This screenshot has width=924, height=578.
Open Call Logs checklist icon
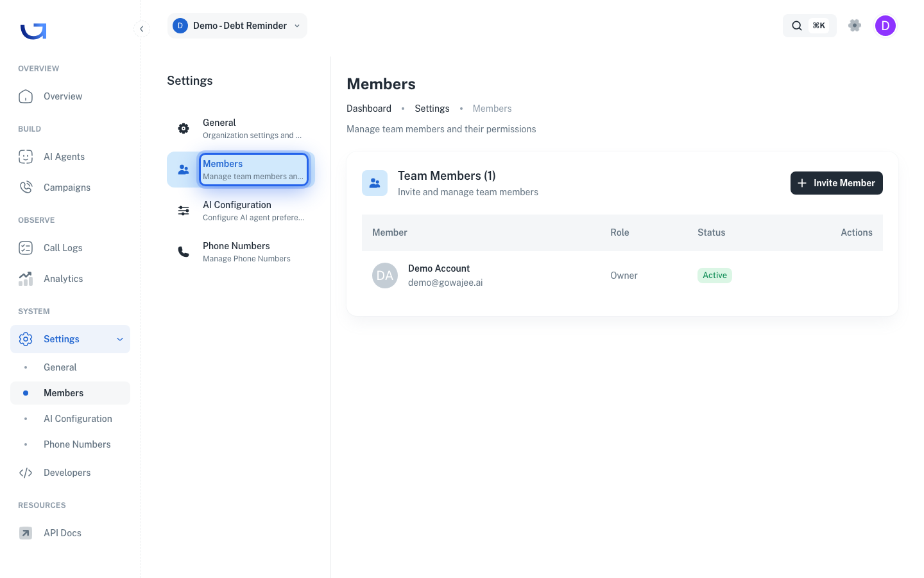(x=26, y=248)
